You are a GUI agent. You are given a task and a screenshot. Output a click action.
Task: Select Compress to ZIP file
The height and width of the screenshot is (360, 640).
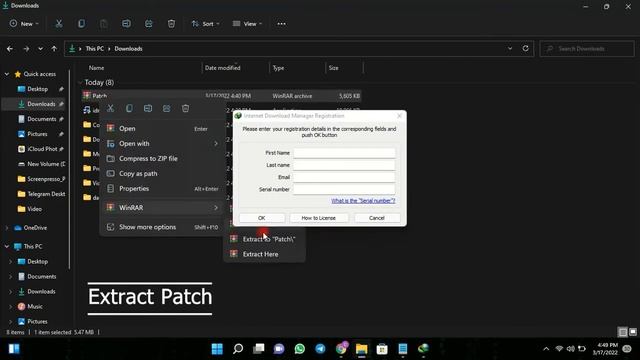pyautogui.click(x=162, y=158)
